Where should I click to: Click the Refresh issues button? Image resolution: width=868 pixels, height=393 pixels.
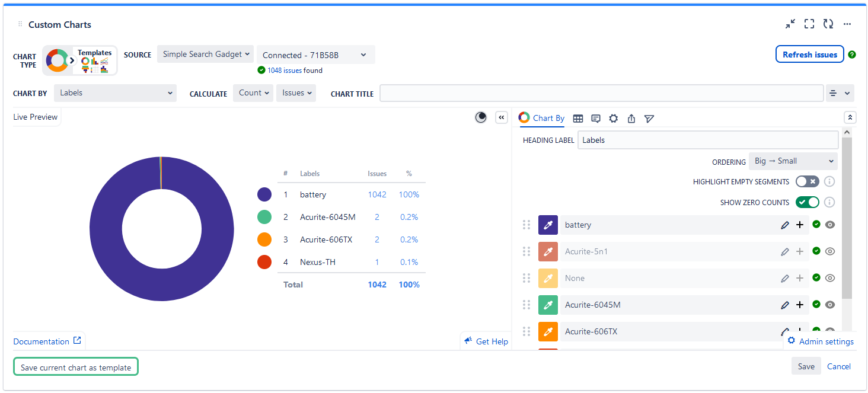(x=809, y=55)
